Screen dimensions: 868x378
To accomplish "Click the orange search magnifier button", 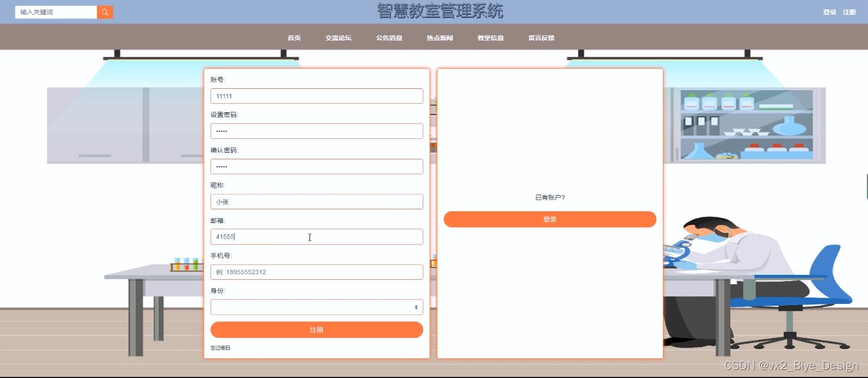I will coord(105,12).
